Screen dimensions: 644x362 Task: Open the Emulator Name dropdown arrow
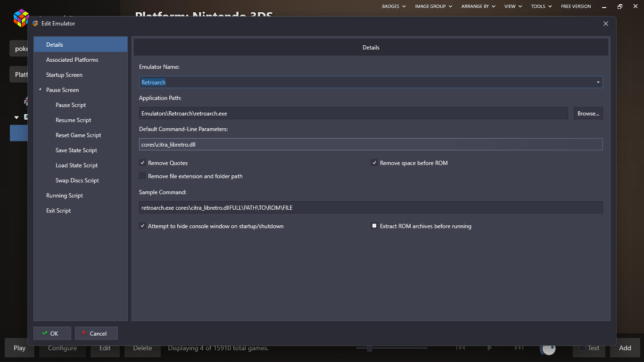(598, 82)
